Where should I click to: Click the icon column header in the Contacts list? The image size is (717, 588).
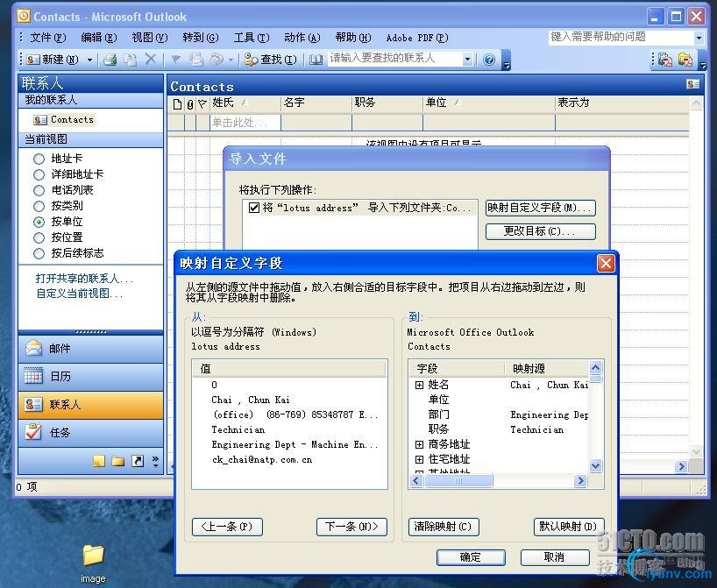coord(177,104)
